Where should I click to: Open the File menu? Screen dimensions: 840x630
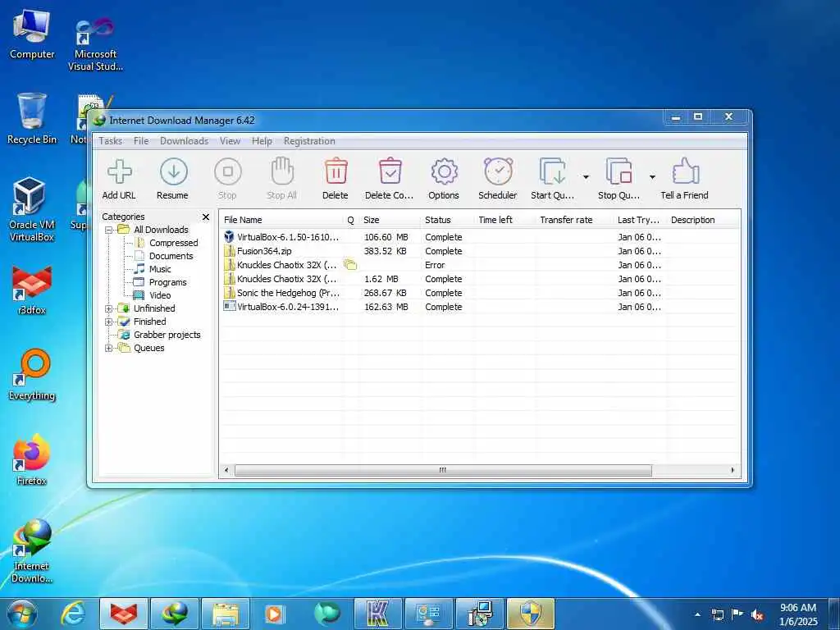coord(141,141)
